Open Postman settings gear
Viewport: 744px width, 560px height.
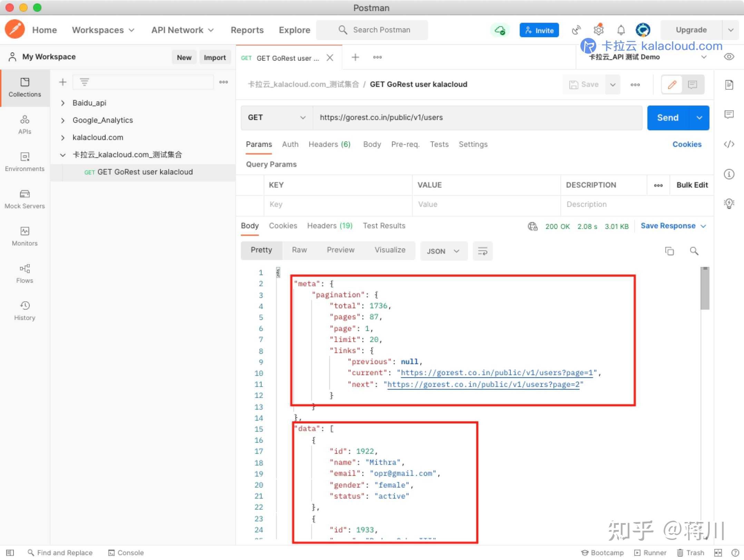[x=598, y=30]
